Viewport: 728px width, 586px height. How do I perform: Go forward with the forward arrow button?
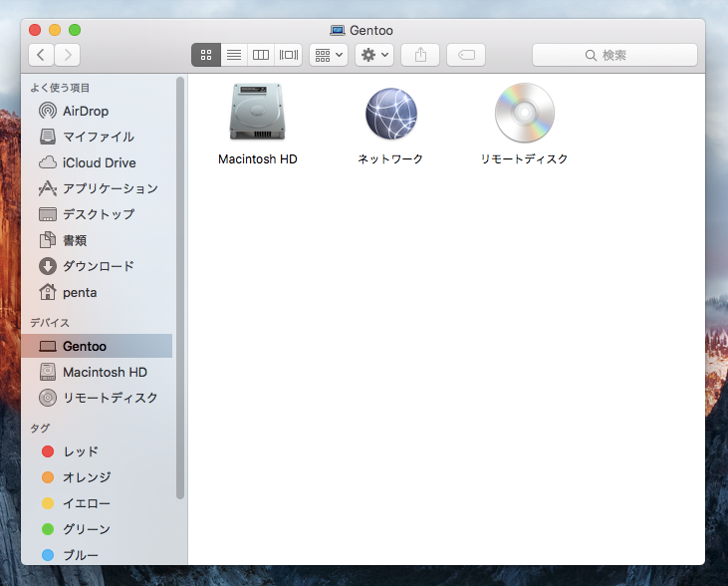tap(68, 55)
